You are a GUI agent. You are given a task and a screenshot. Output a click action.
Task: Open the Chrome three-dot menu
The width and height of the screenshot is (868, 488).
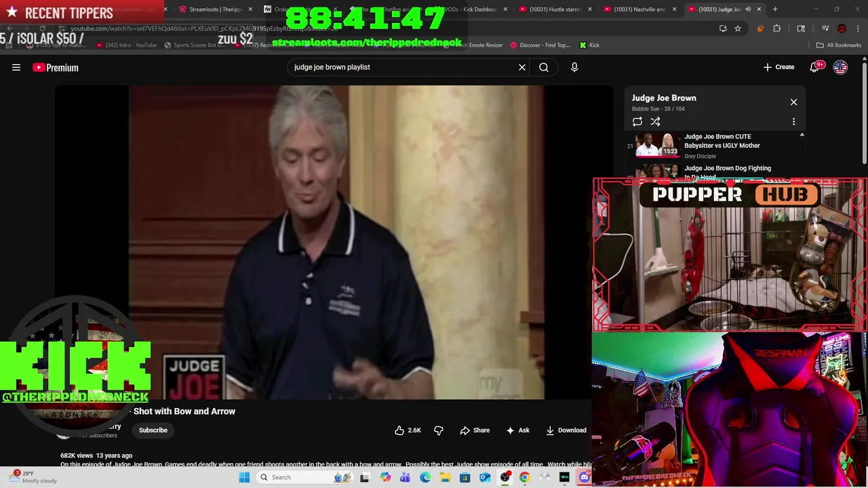[859, 28]
